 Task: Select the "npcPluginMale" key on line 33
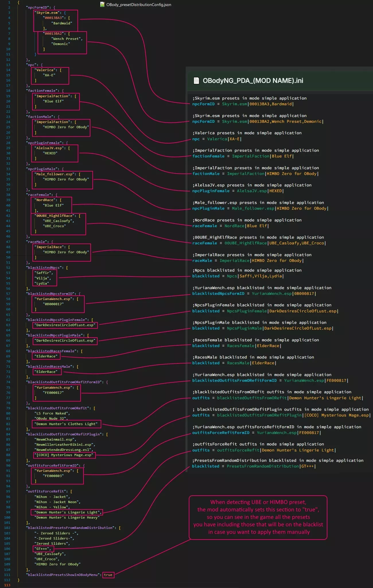pyautogui.click(x=42, y=169)
